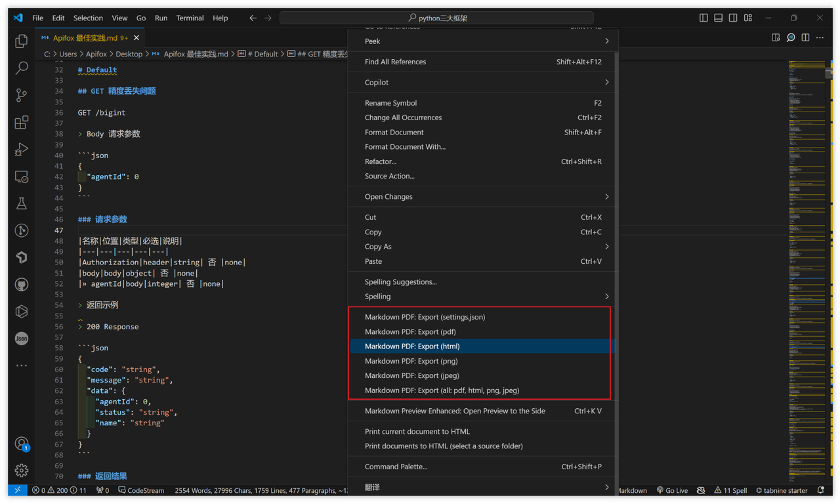The image size is (840, 504).
Task: Select Markdown PDF: Export (all: pdf, html, png, jpeg)
Action: pos(481,390)
